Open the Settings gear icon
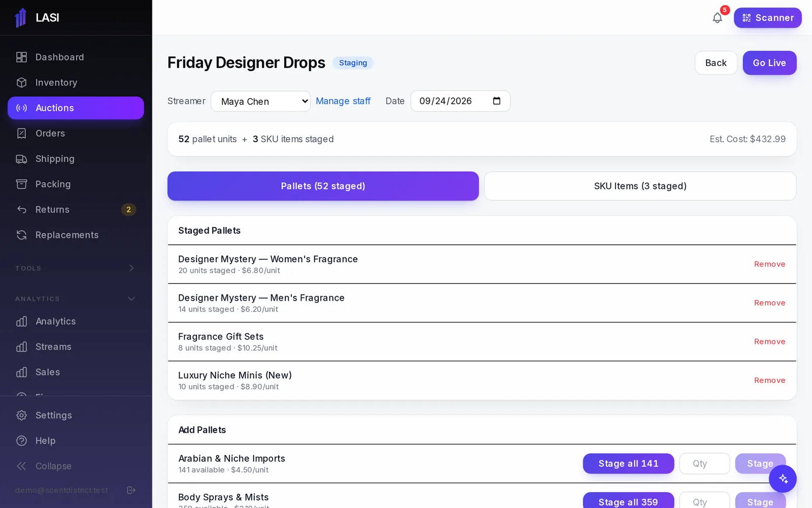This screenshot has height=508, width=812. coord(21,416)
